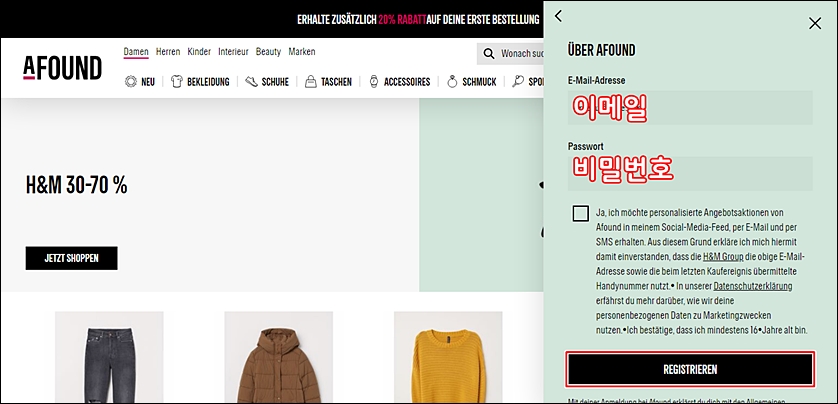Select the Beauty tab
Viewport: 838px width, 404px height.
[x=268, y=52]
